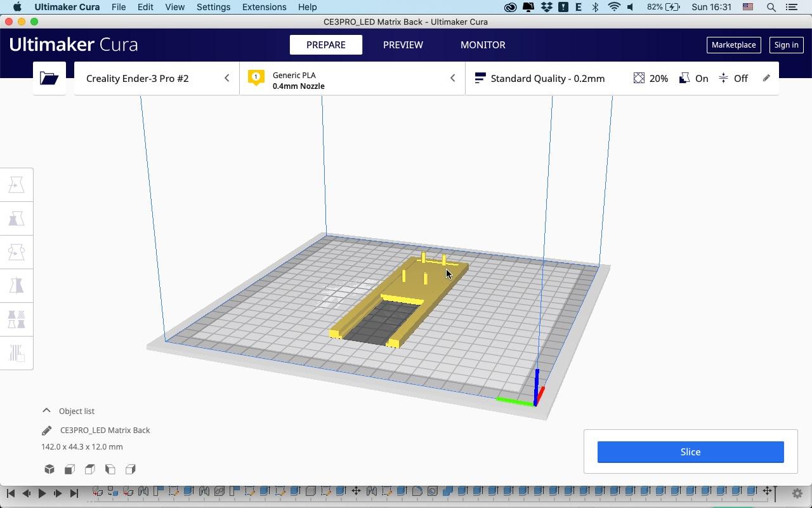Click the support icon labeled On
The height and width of the screenshot is (508, 812).
point(684,78)
